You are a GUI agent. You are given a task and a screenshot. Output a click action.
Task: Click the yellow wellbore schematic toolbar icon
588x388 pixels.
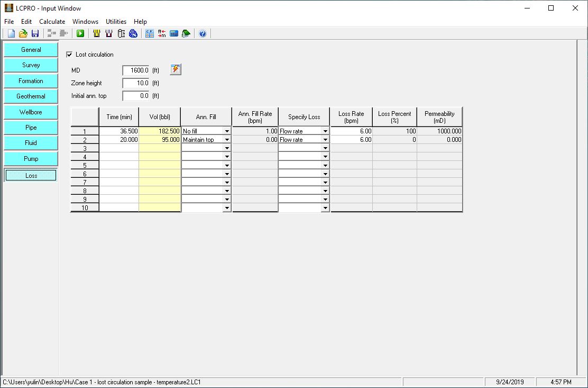pyautogui.click(x=97, y=34)
